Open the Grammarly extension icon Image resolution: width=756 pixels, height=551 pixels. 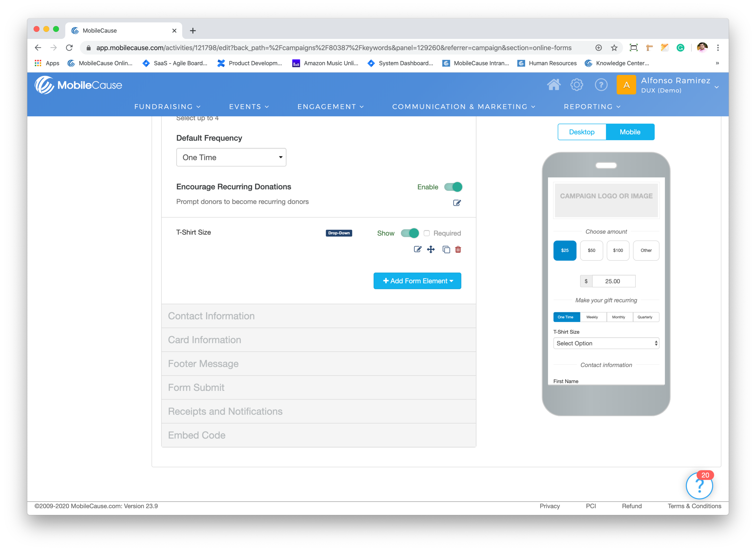tap(680, 48)
